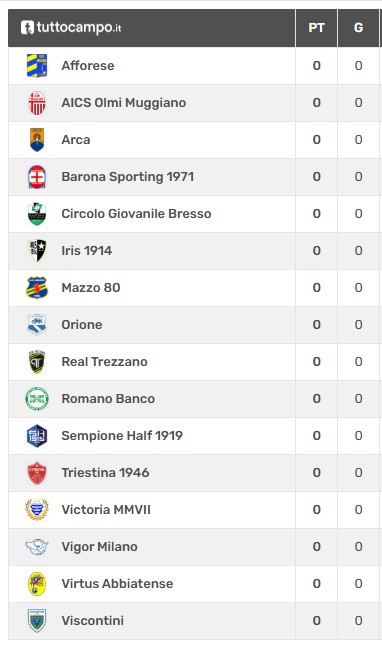Image resolution: width=382 pixels, height=645 pixels.
Task: Sort table by G column header
Action: pyautogui.click(x=359, y=28)
